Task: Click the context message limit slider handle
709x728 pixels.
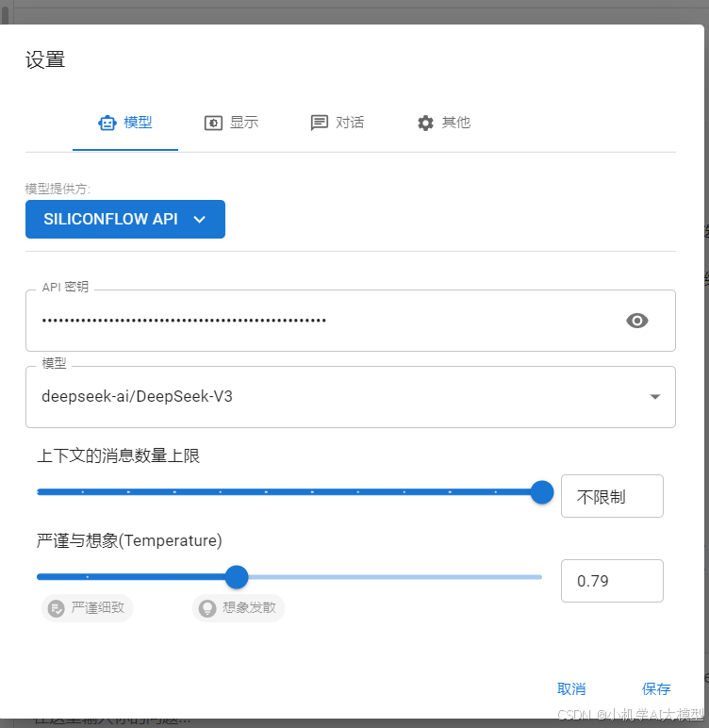Action: point(542,492)
